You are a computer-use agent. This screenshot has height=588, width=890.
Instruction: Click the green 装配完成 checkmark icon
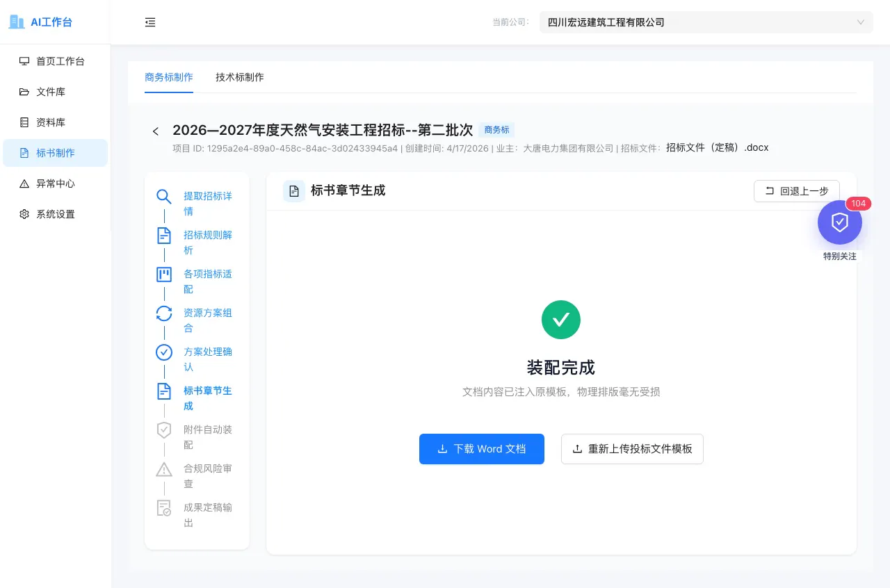coord(561,320)
